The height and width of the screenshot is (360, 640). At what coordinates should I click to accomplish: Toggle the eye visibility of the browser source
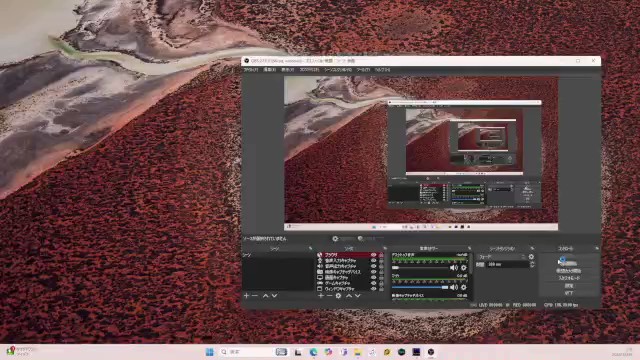[x=373, y=255]
